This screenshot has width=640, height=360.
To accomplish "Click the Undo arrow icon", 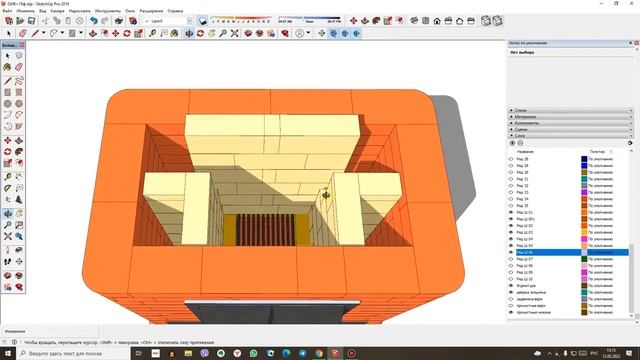I will click(94, 21).
